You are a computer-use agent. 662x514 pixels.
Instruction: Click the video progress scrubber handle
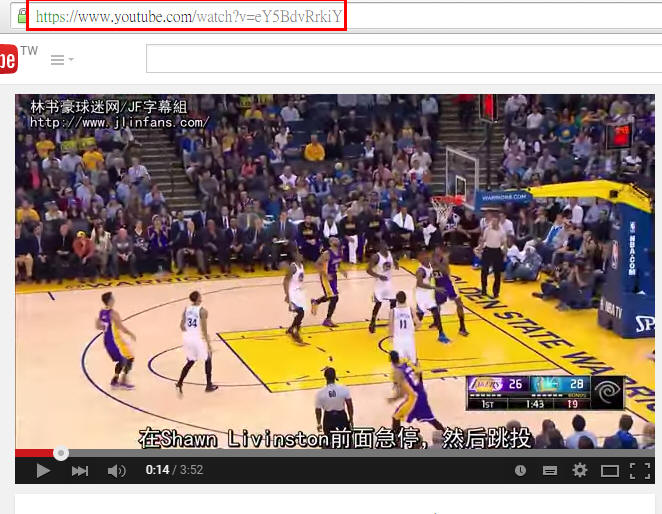pos(61,453)
